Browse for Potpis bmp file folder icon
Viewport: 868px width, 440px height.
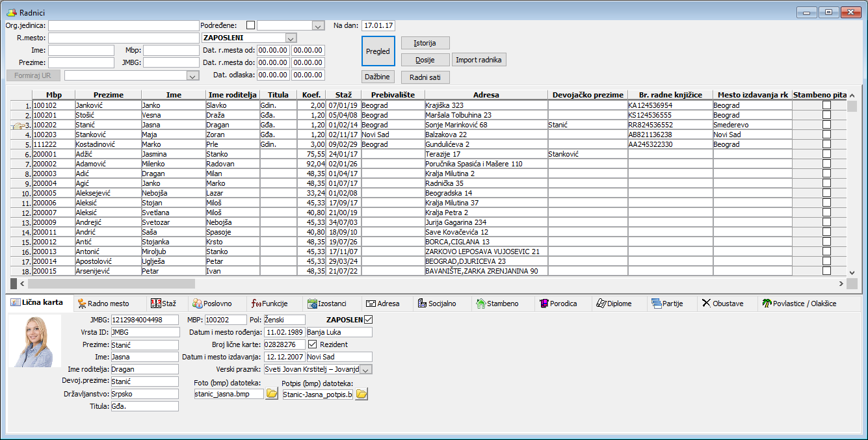pos(361,395)
